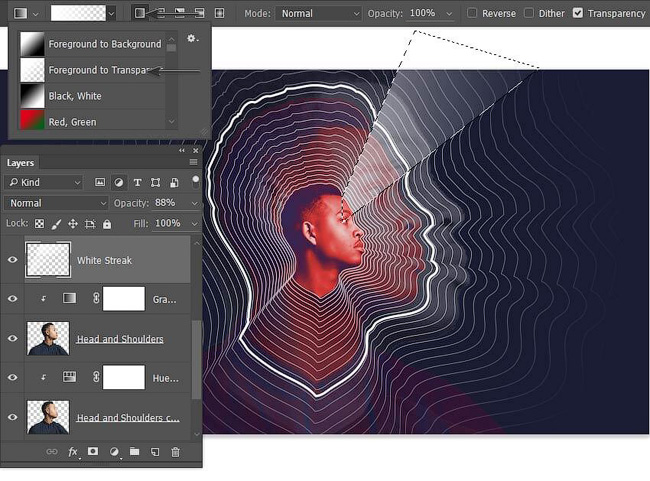650x481 pixels.
Task: Hide the White Streak layer
Action: click(12, 260)
